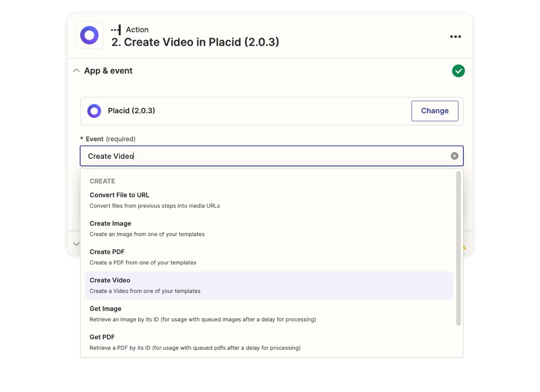Open the three-dot step options menu
This screenshot has height=392, width=540.
click(455, 37)
